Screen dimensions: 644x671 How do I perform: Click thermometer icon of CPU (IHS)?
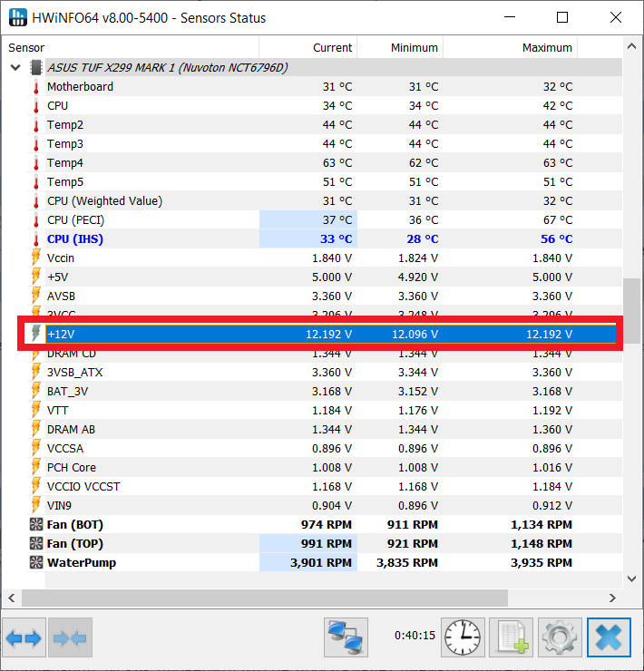tap(36, 239)
